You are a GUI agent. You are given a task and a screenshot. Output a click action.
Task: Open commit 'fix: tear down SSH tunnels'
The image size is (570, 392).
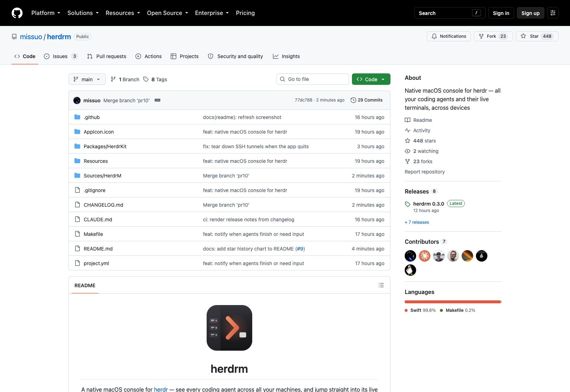tap(256, 146)
